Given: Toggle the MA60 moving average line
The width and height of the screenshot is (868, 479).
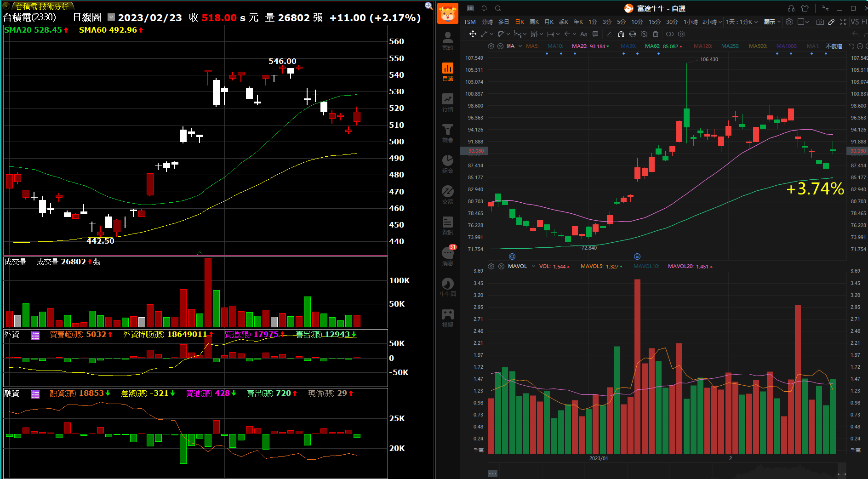Looking at the screenshot, I should pos(663,46).
